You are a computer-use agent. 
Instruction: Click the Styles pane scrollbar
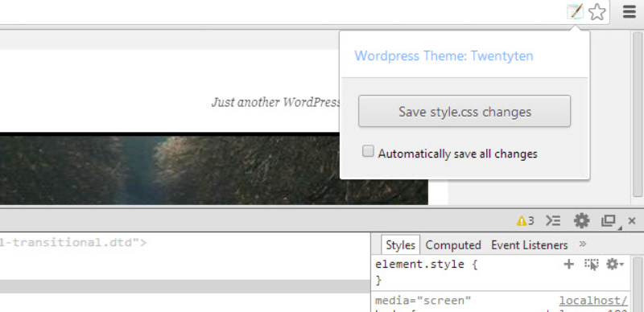tap(637, 285)
